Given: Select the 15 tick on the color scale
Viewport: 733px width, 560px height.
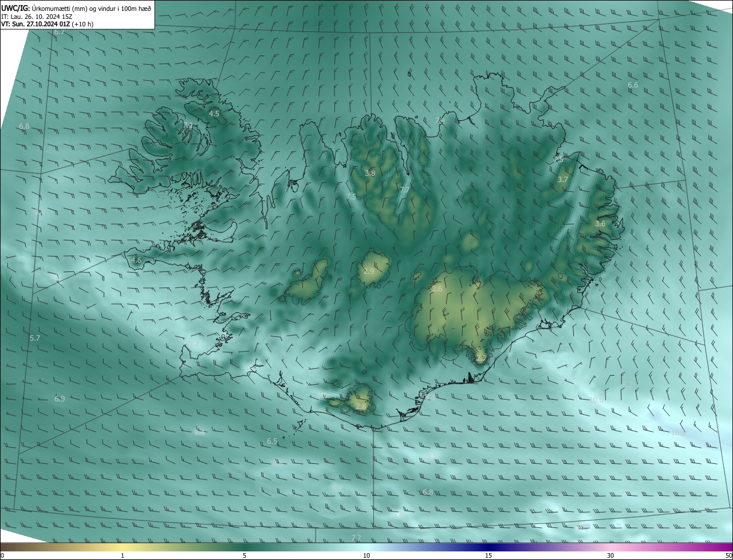Looking at the screenshot, I should 488,555.
